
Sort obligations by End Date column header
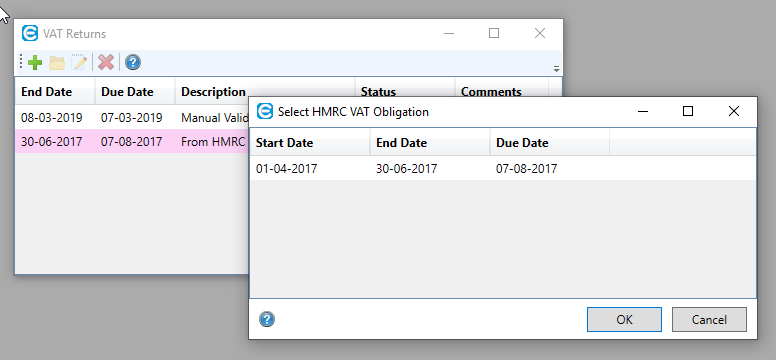coord(430,143)
